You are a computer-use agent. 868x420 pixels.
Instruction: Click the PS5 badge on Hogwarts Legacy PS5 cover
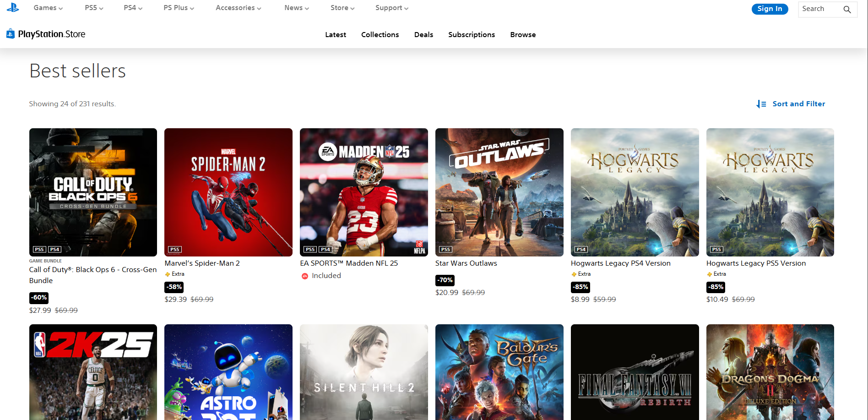[716, 250]
